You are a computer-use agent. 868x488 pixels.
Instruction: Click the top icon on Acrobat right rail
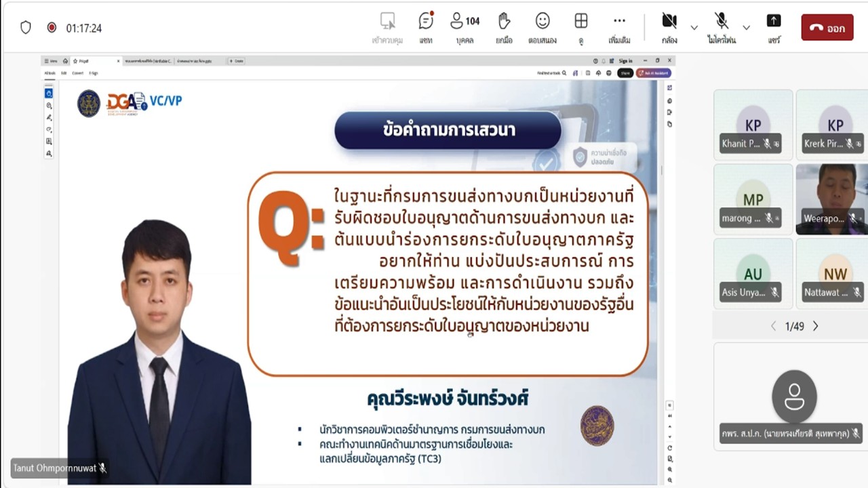coord(669,87)
